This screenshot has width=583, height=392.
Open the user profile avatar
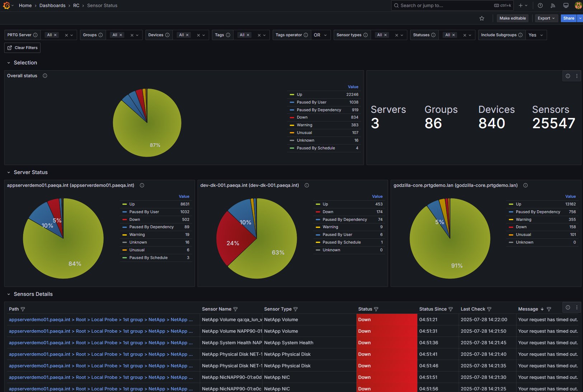tap(578, 5)
